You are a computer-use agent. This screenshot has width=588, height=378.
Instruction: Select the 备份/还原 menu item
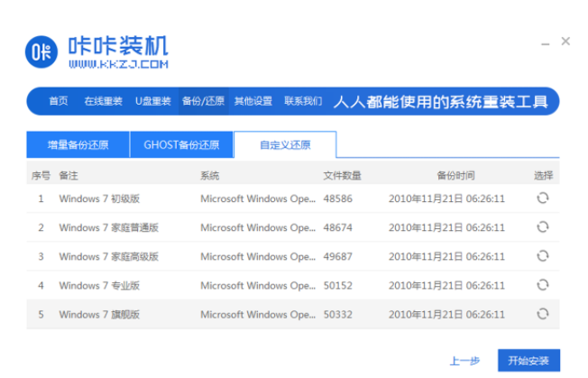click(x=203, y=101)
